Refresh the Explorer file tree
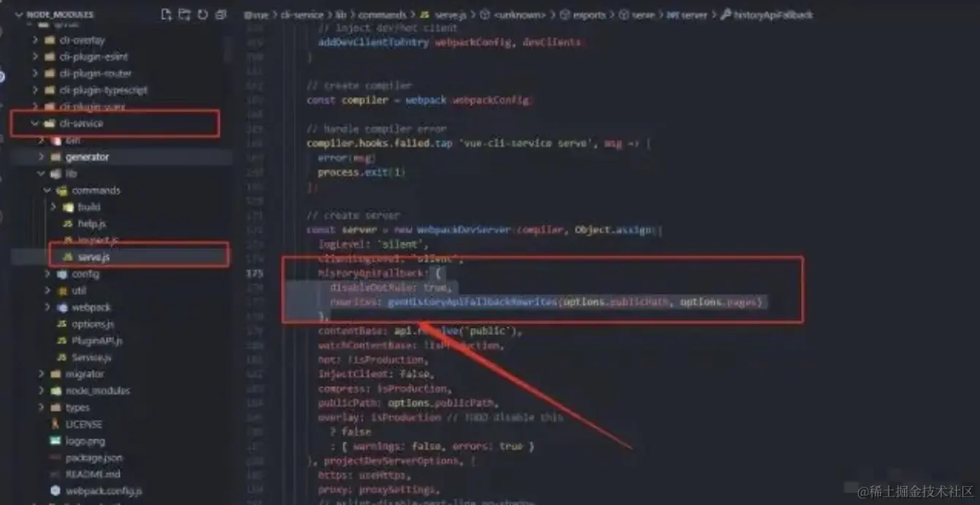This screenshot has width=980, height=505. point(202,15)
